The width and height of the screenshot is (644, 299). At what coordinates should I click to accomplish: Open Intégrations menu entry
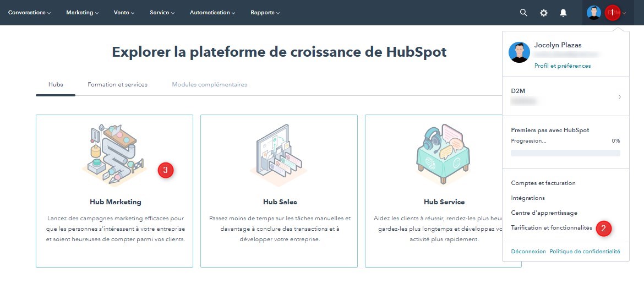point(528,198)
